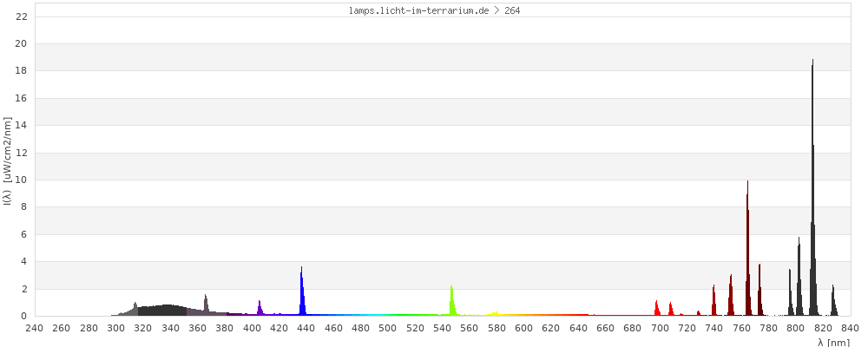
Task: Click the x-axis tick label 720
Action: tap(687, 328)
